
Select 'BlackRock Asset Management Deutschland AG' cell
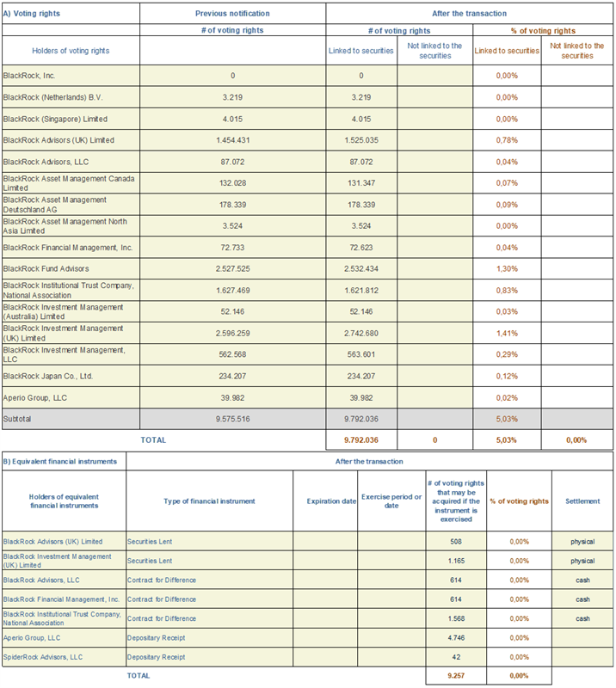pyautogui.click(x=71, y=205)
